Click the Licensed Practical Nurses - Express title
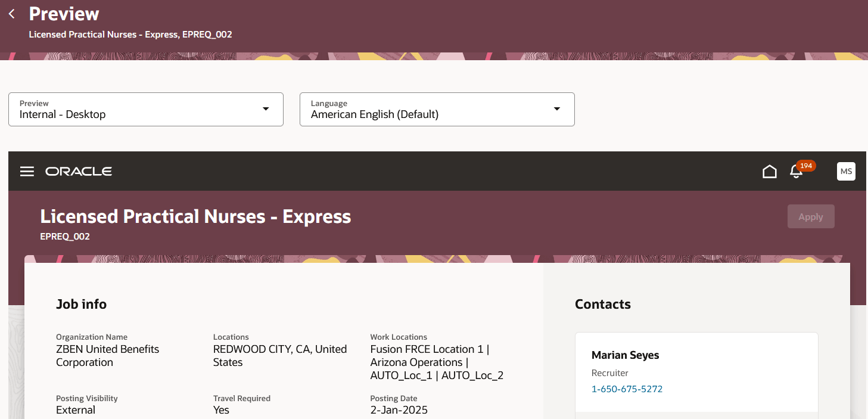The width and height of the screenshot is (868, 419). pos(195,216)
